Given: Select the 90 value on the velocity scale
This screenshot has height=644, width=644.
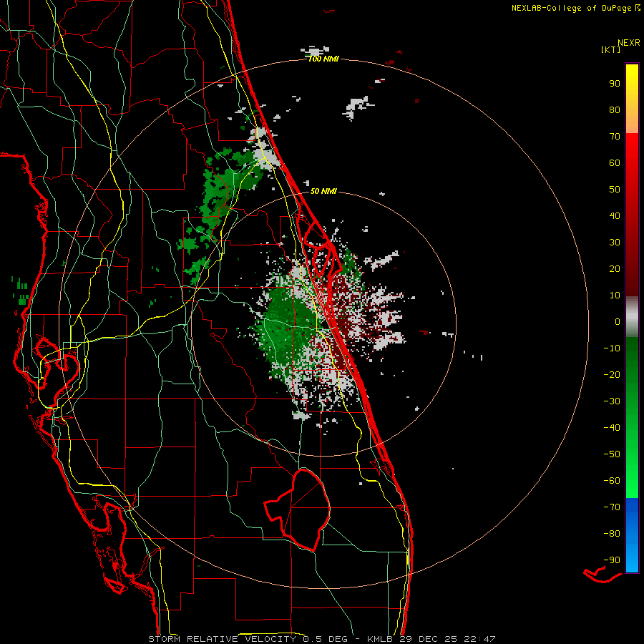Looking at the screenshot, I should click(615, 84).
